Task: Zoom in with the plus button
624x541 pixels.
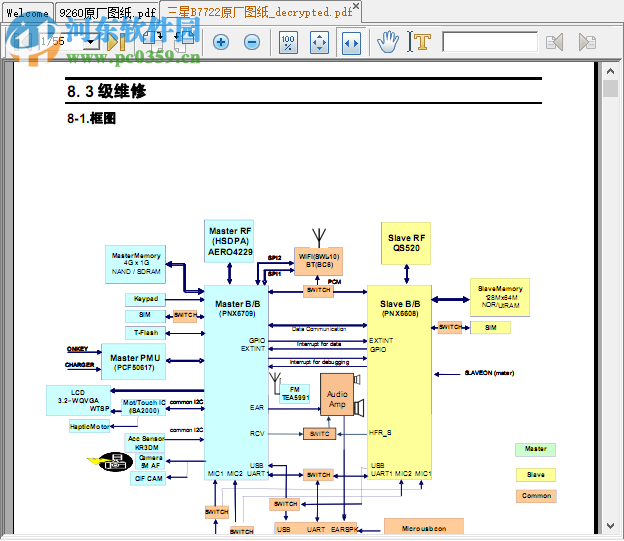Action: coord(221,42)
